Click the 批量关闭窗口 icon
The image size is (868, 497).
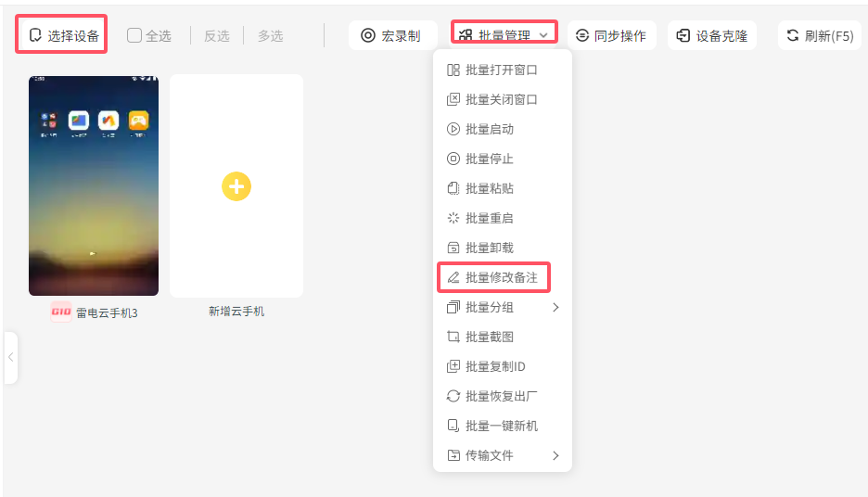[453, 99]
